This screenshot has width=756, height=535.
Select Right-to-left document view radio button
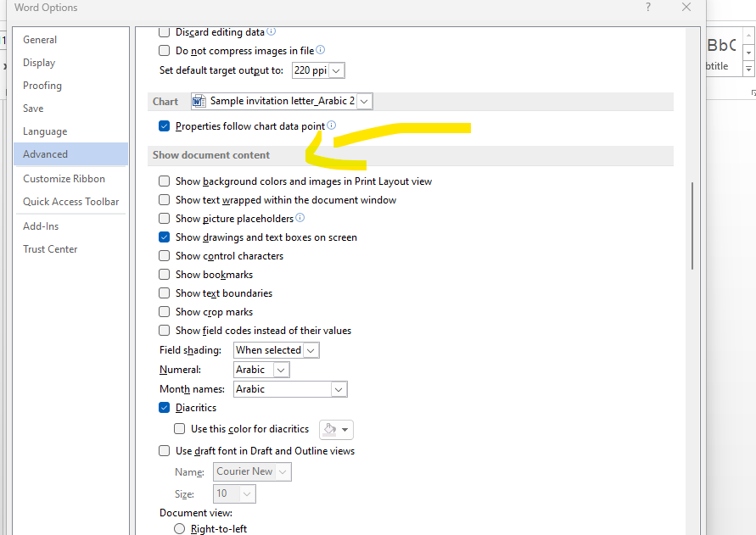click(x=179, y=529)
